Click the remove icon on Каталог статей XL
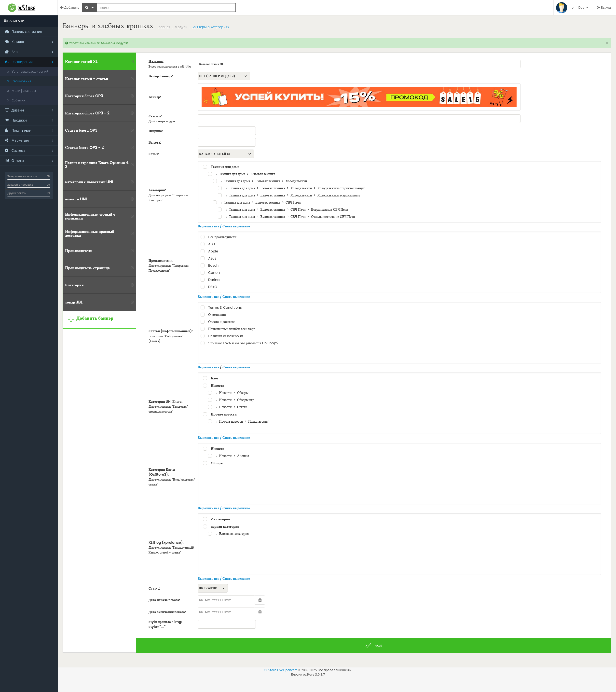 132,62
